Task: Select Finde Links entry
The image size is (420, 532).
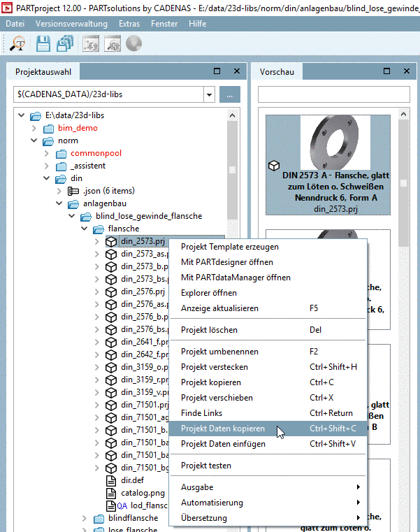Action: [268, 413]
